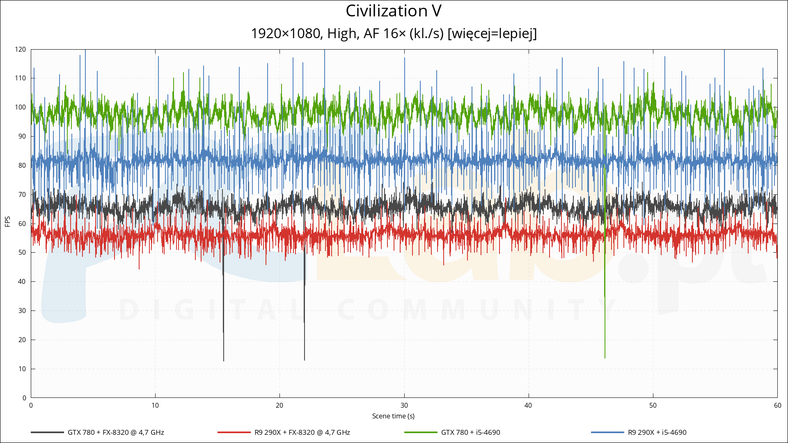This screenshot has width=788, height=443.
Task: Click y-axis value '10' on FPS axis
Action: [x=22, y=369]
